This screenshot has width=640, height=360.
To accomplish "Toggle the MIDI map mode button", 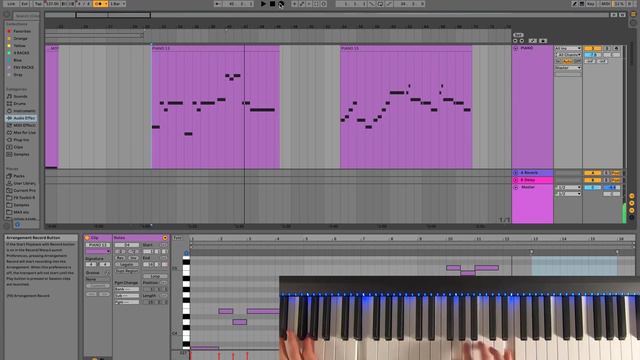I will tap(606, 4).
